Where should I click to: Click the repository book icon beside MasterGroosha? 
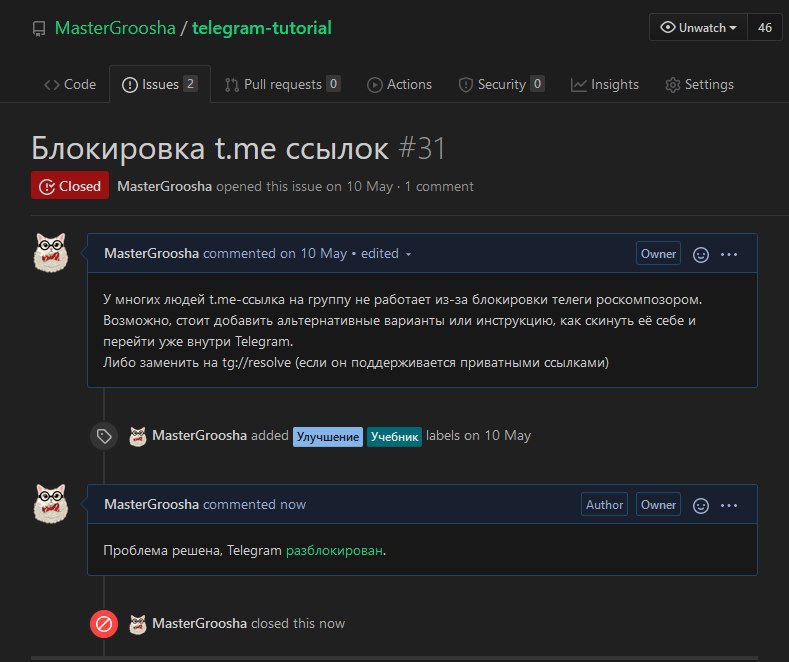(39, 29)
